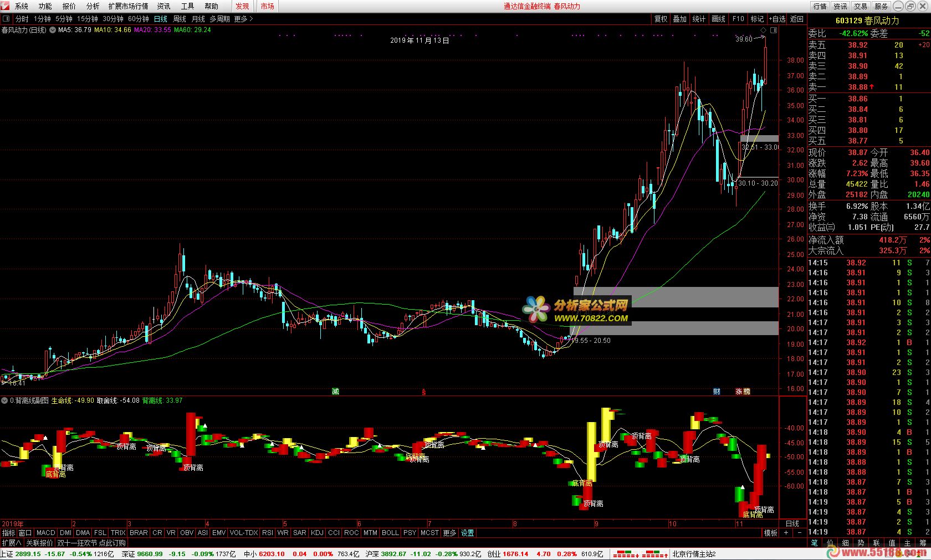
Task: Open the 关联报价 tab
Action: [x=39, y=543]
